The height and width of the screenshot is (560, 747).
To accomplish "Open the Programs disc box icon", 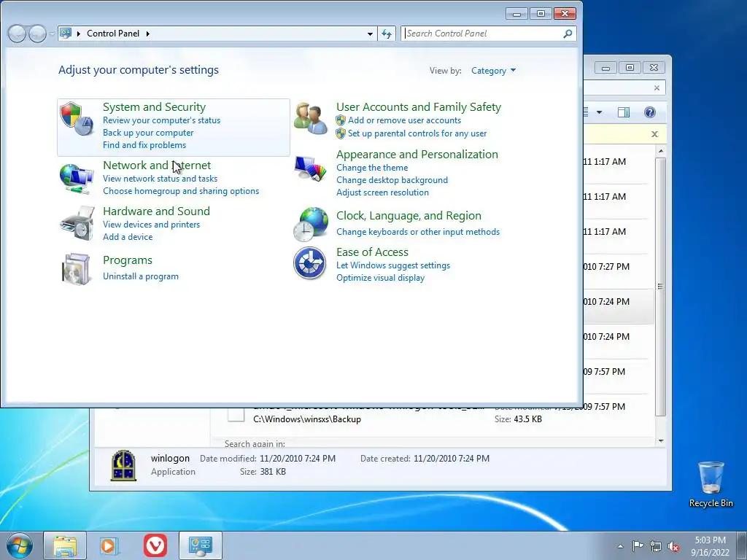I will click(x=76, y=268).
